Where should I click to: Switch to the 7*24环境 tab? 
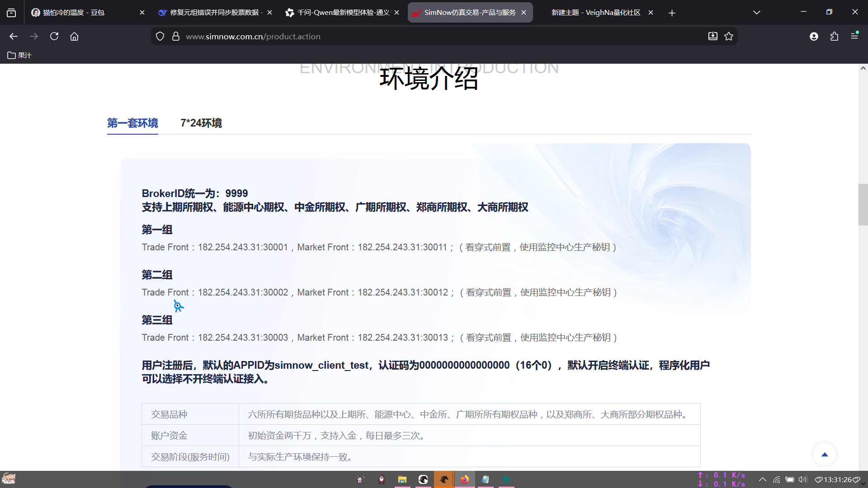tap(201, 123)
